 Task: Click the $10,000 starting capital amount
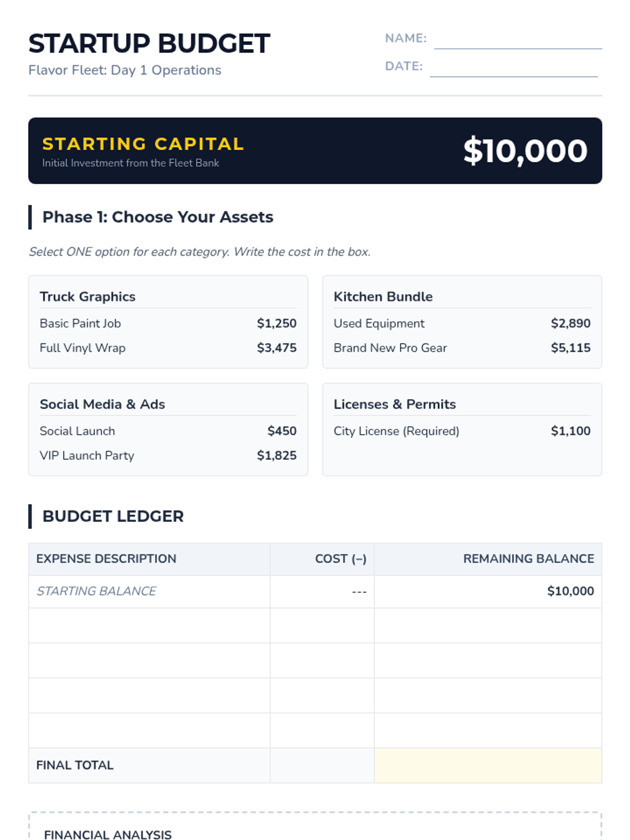coord(525,151)
